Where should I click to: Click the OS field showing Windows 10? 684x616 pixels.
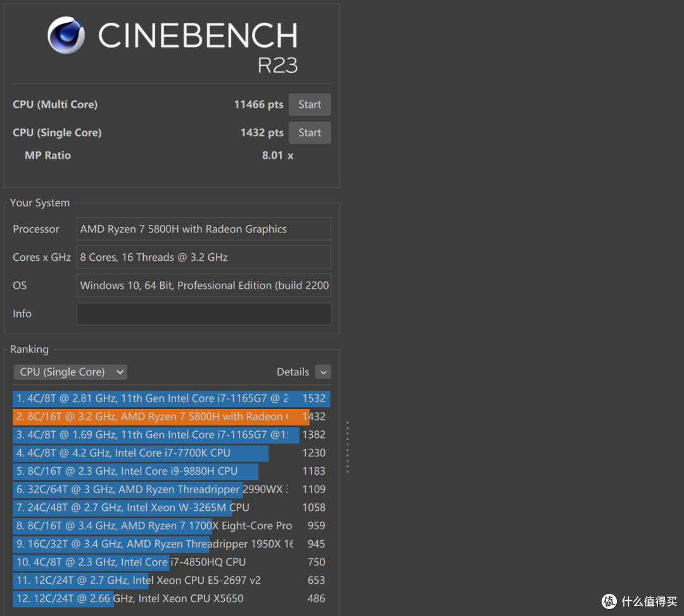point(204,286)
